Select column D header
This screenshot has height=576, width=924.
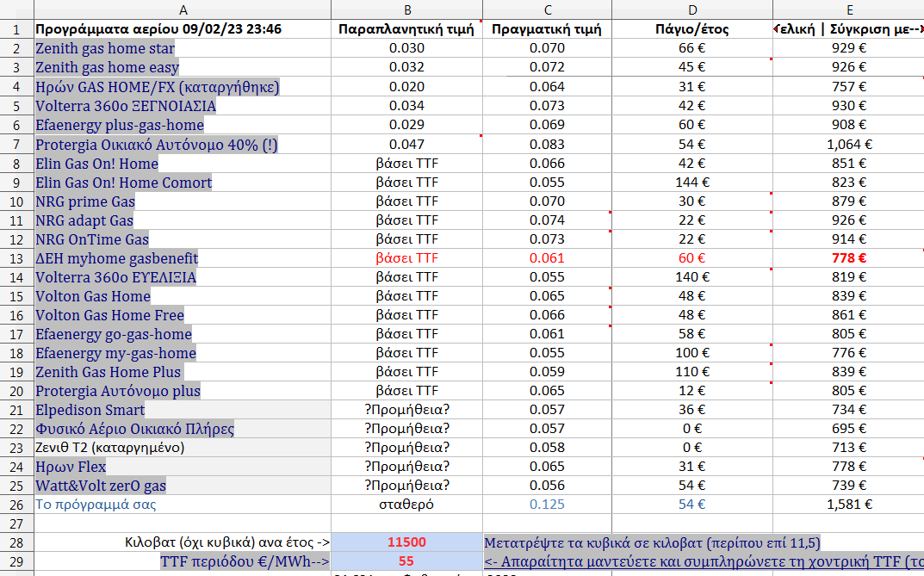tap(692, 9)
